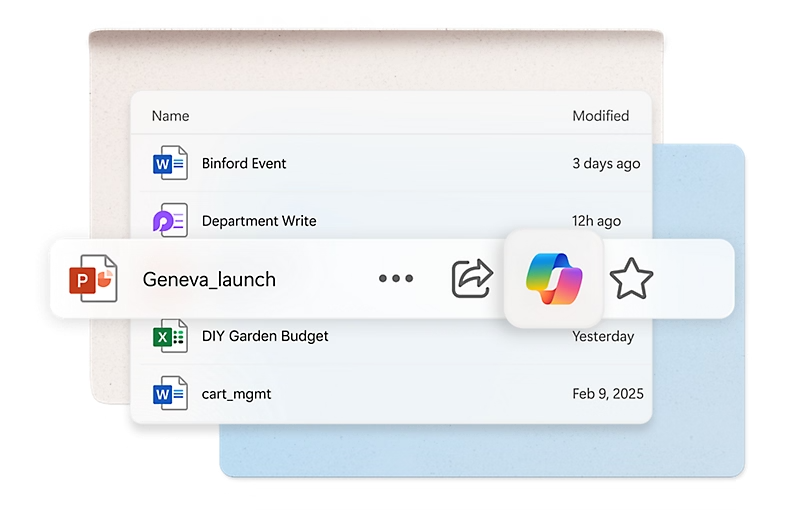Click the share arrow icon for Geneva_launch

[x=472, y=279]
